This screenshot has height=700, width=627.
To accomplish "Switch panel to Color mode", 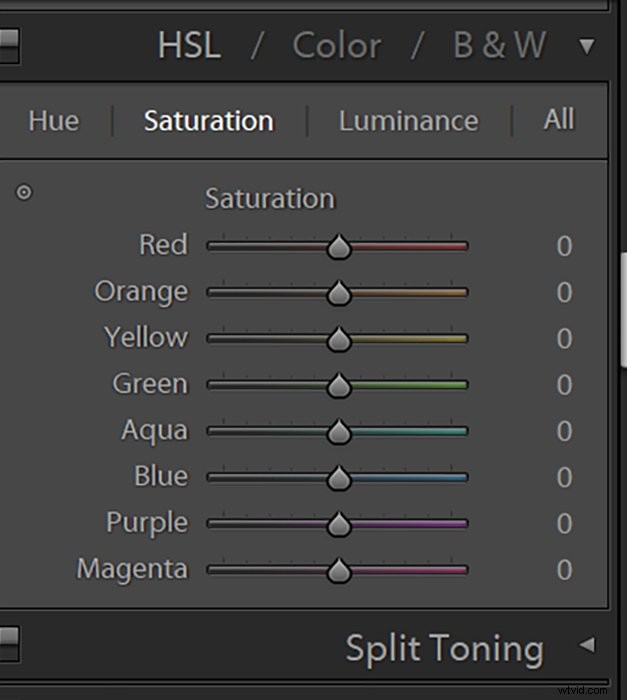I will tap(337, 46).
